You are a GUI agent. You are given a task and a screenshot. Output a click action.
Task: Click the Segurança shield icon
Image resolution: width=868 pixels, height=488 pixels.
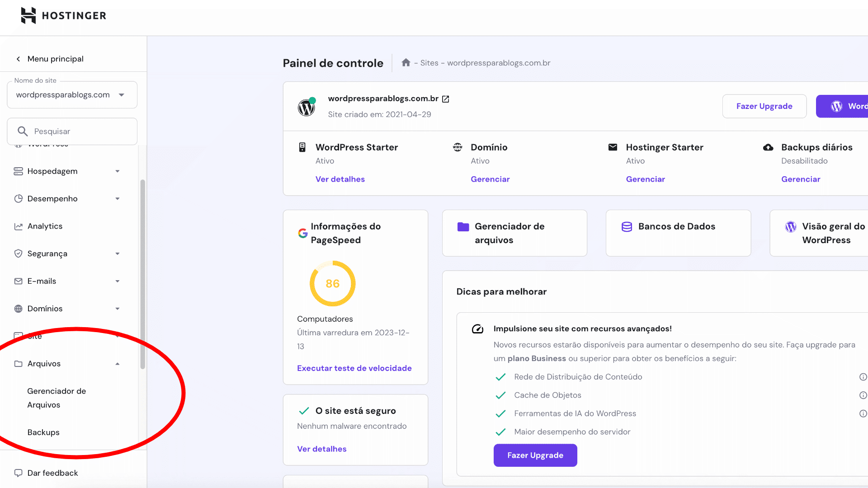pos(18,253)
